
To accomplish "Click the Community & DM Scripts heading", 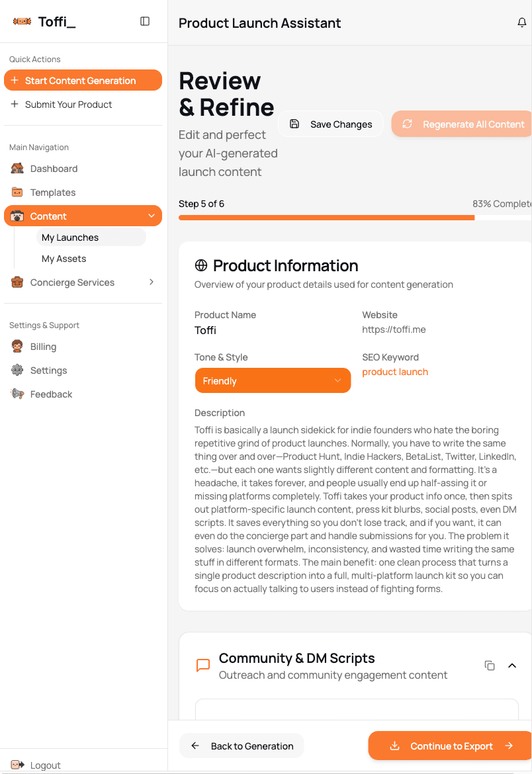I will pyautogui.click(x=296, y=658).
